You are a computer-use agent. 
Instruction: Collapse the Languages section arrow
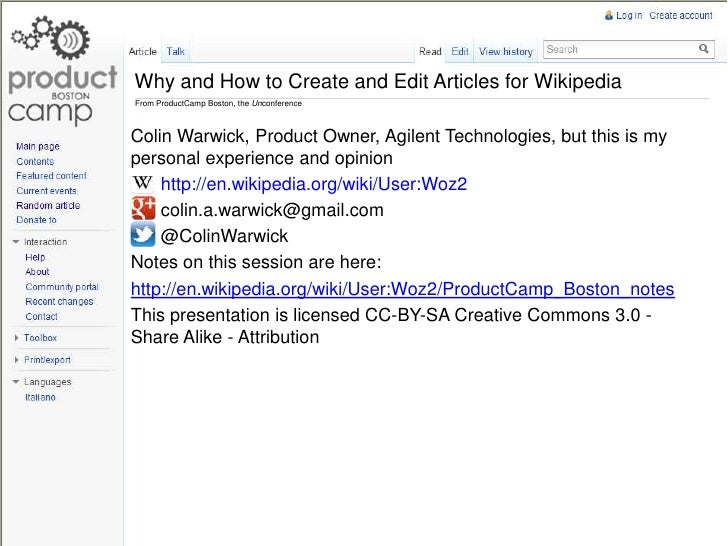[16, 382]
